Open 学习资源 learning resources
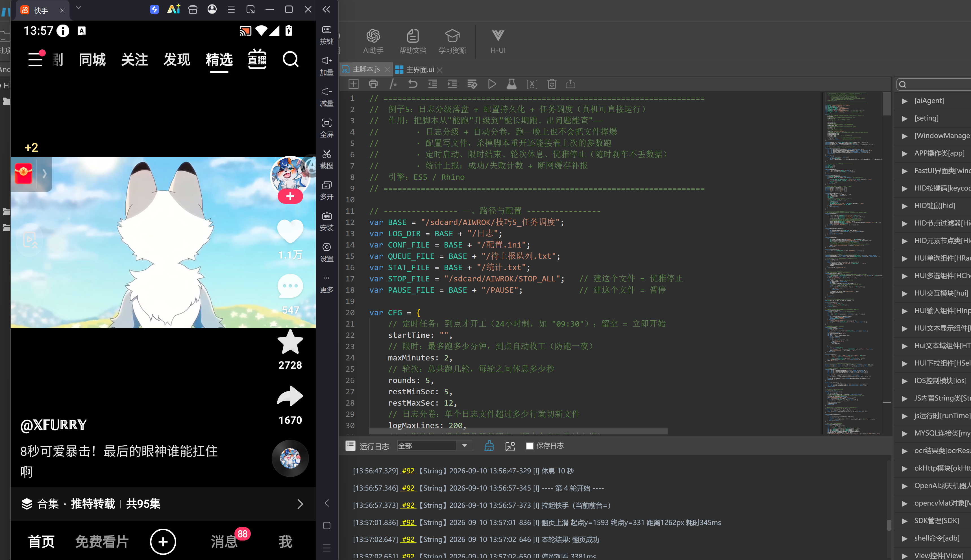This screenshot has width=971, height=560. (x=452, y=41)
